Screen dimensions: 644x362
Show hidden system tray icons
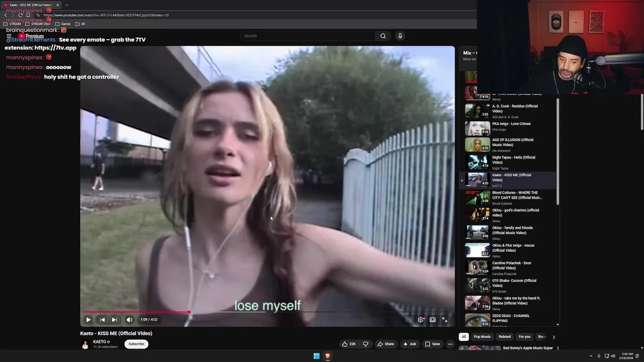coord(591,356)
